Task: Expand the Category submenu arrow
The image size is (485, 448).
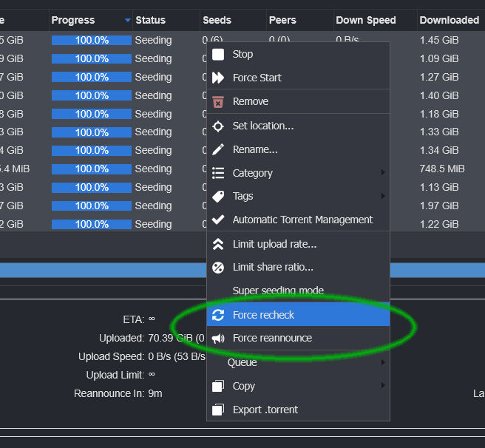Action: tap(383, 173)
